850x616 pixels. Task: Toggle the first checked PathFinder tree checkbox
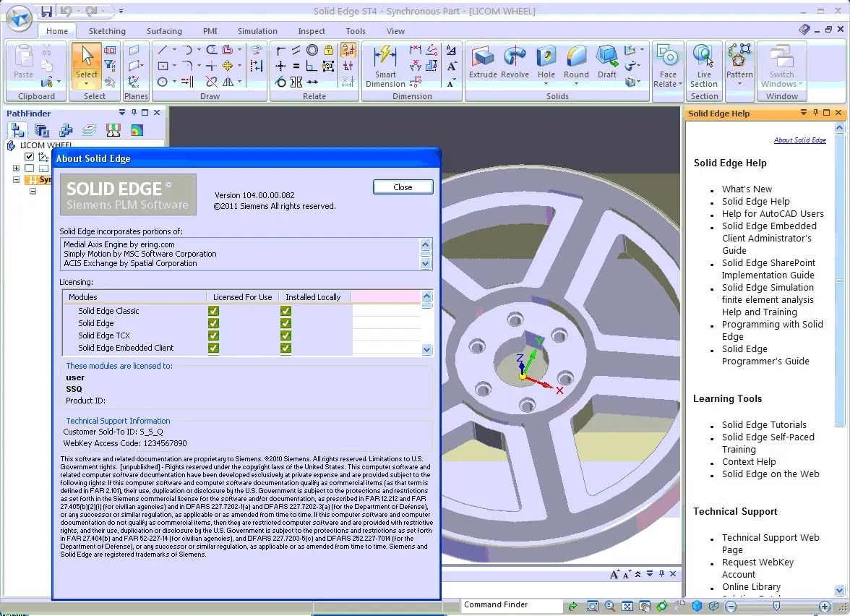(x=29, y=156)
